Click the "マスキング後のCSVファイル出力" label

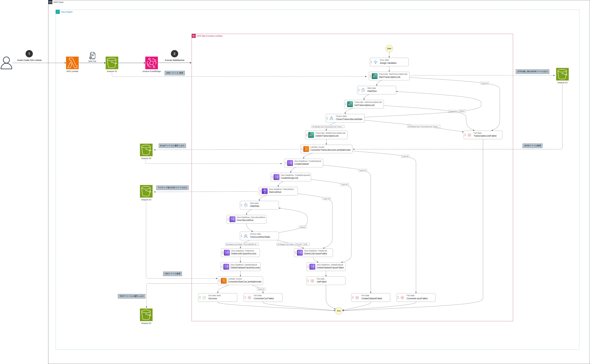point(172,188)
